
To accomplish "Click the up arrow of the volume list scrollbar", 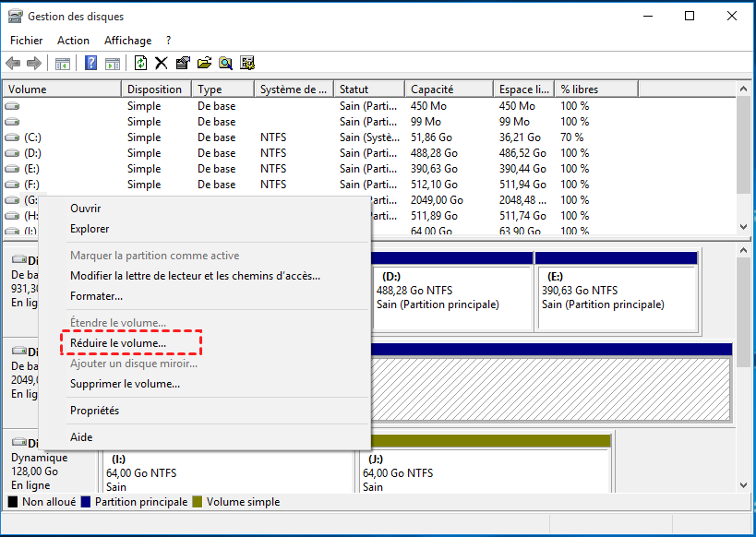I will click(x=743, y=89).
